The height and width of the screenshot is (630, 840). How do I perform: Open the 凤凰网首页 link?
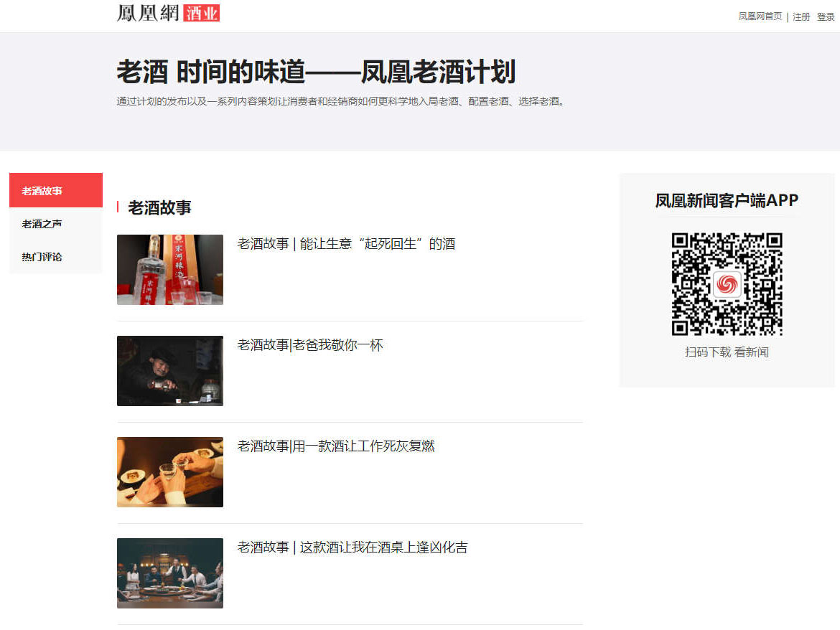760,17
